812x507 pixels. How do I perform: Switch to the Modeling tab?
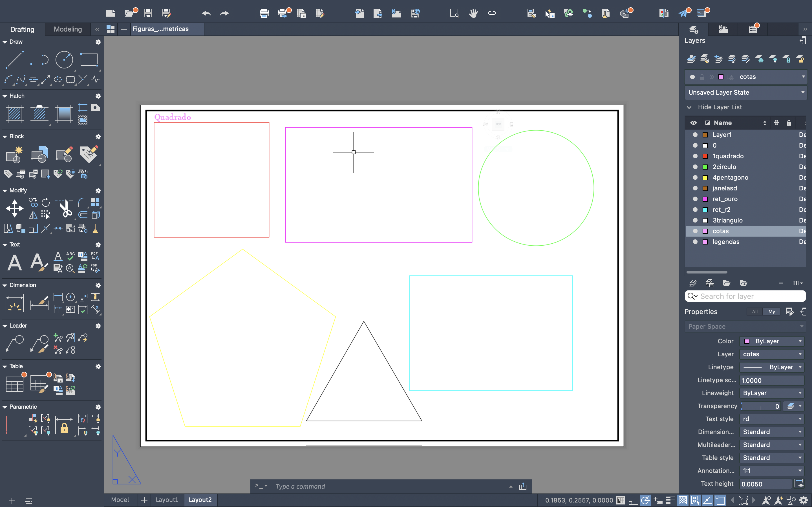[68, 29]
